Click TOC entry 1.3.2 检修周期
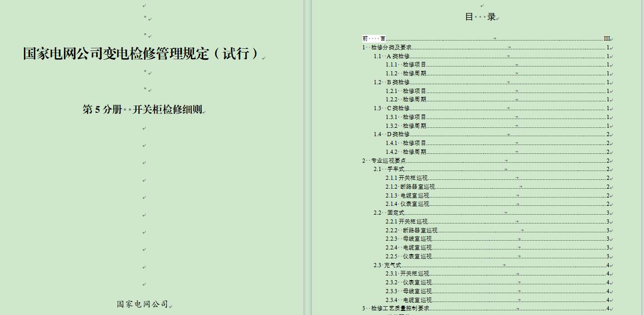The height and width of the screenshot is (315, 644). 498,126
